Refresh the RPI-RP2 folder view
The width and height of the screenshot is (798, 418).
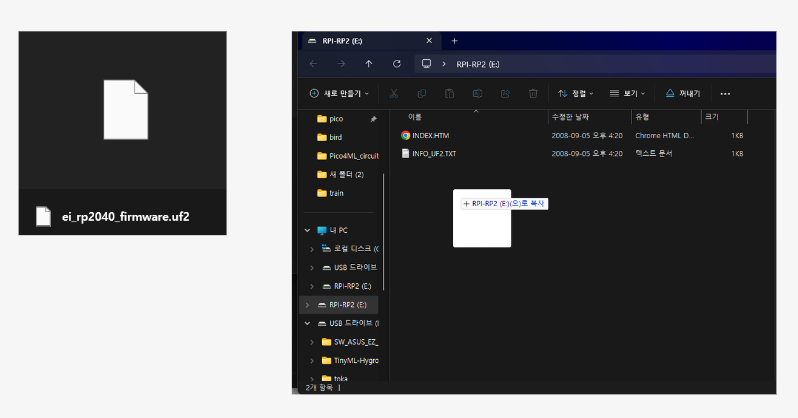tap(396, 64)
